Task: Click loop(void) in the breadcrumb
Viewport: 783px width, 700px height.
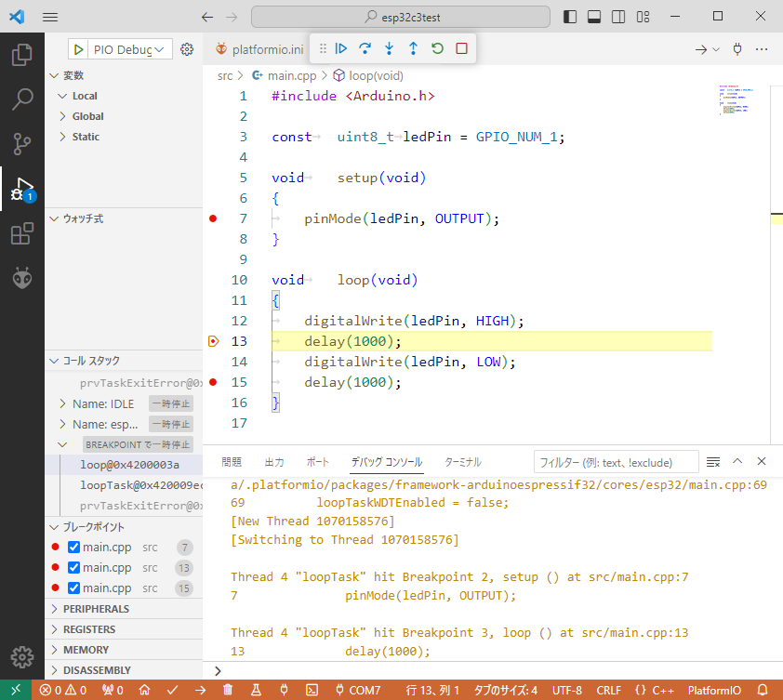Action: pos(376,76)
